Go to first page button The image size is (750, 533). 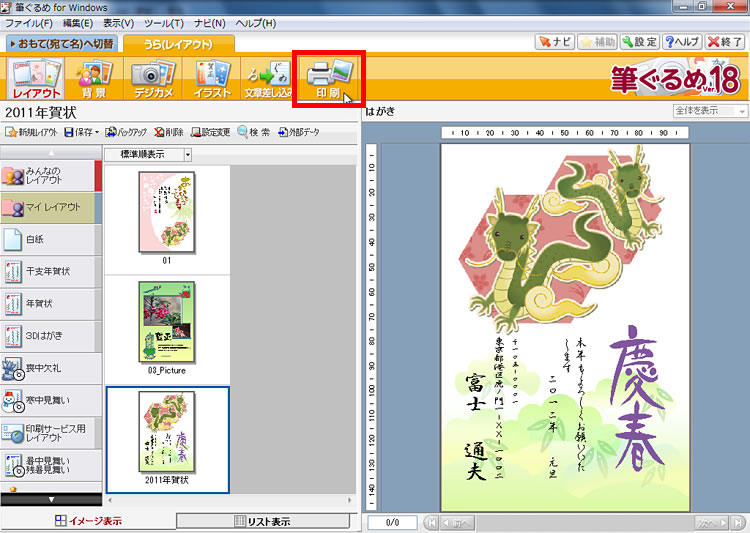[431, 522]
